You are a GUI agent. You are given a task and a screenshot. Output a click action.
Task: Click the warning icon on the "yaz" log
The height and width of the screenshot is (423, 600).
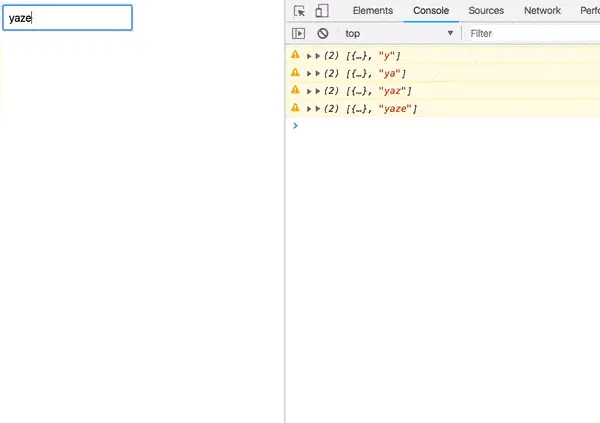[295, 91]
